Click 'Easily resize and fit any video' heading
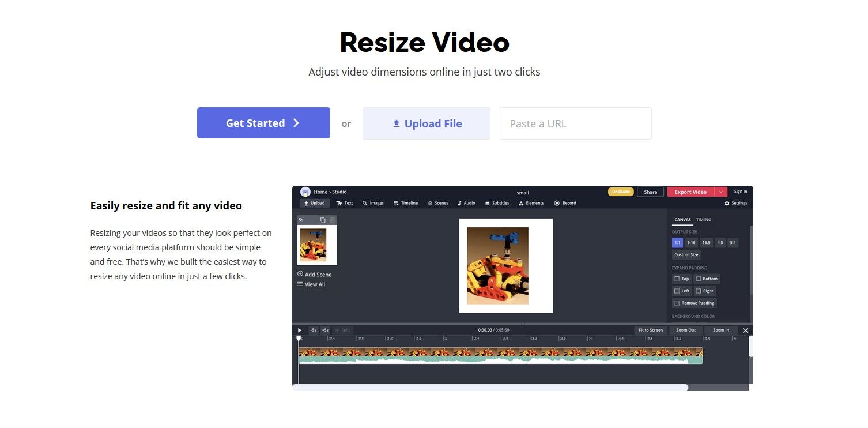This screenshot has width=868, height=428. (166, 206)
